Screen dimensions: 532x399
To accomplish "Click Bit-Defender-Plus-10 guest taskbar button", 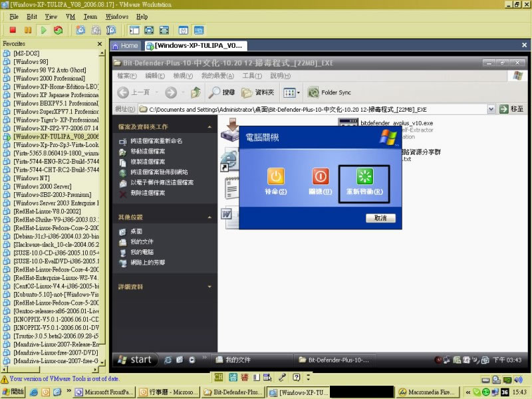I will (334, 360).
